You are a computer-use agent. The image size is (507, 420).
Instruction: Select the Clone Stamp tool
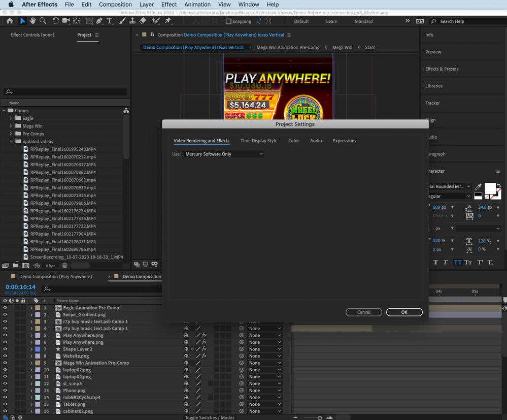click(x=132, y=21)
